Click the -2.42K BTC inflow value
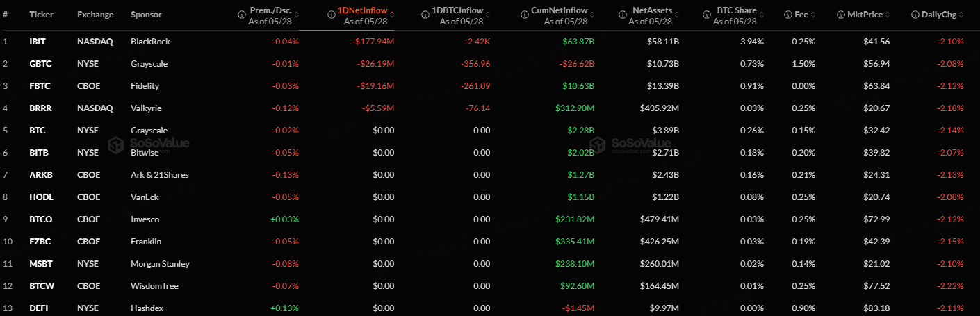 coord(477,42)
